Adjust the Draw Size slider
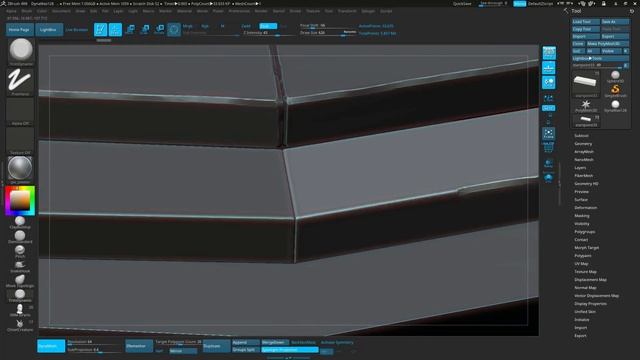 click(x=328, y=33)
